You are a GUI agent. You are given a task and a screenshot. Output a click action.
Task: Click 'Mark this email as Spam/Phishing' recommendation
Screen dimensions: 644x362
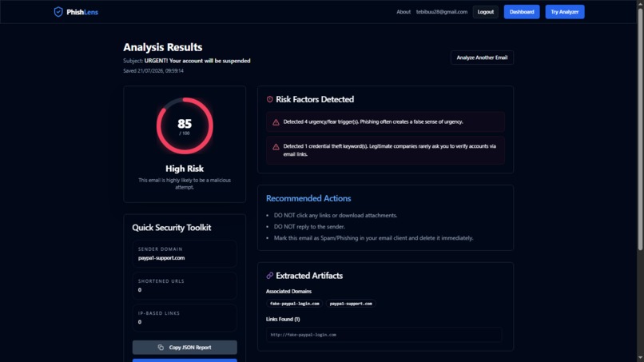373,238
